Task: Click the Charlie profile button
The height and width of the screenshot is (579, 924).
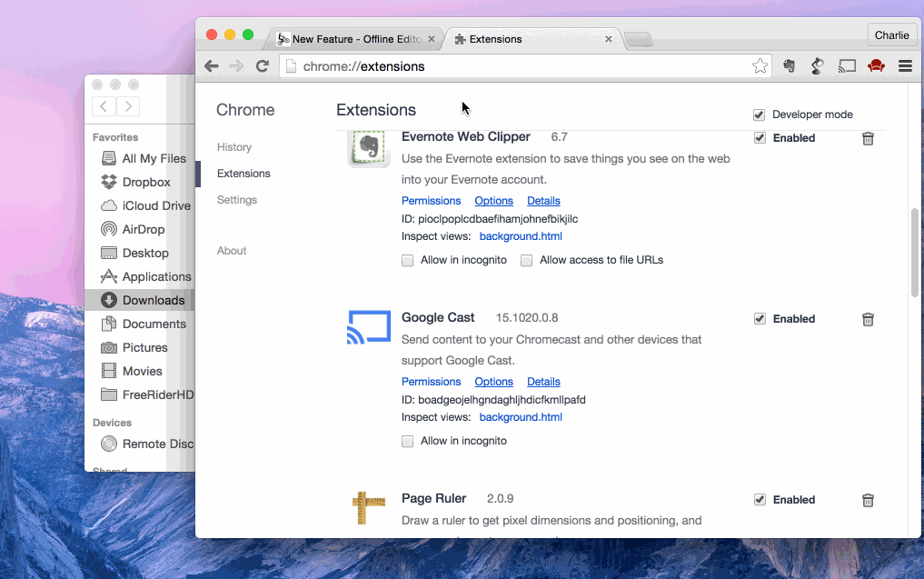Action: click(891, 35)
